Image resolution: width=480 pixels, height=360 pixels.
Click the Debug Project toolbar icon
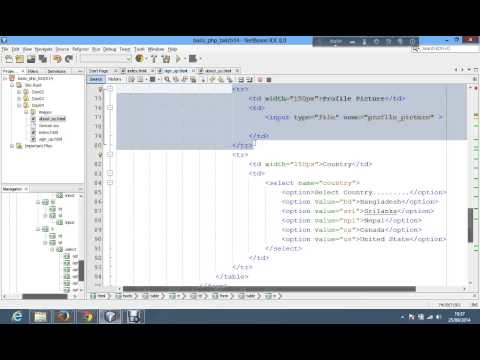pyautogui.click(x=193, y=59)
